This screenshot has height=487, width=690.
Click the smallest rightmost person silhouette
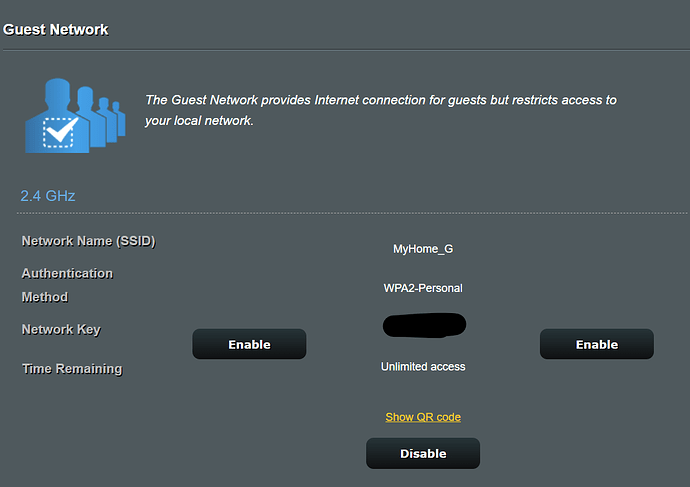click(x=118, y=119)
